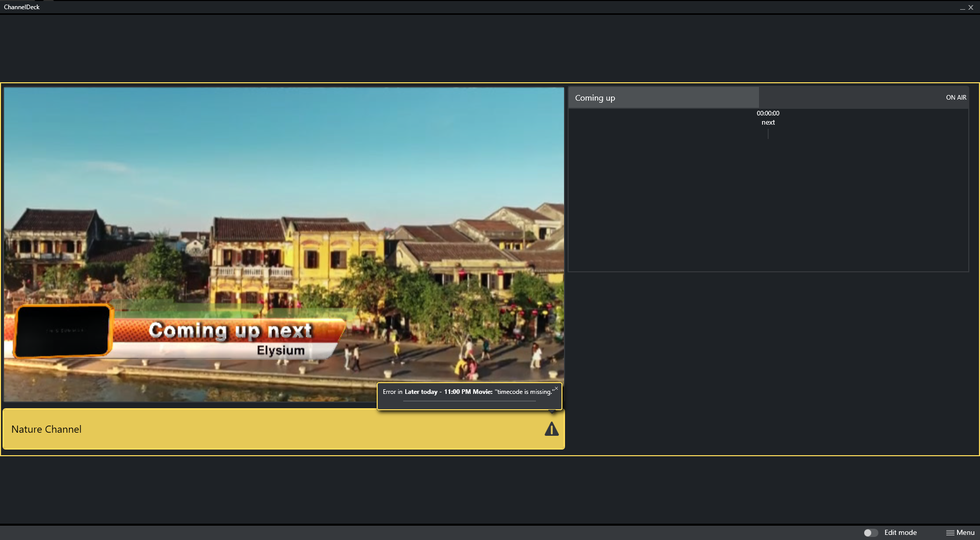Click the Elysium title in the preview
This screenshot has width=980, height=540.
280,350
